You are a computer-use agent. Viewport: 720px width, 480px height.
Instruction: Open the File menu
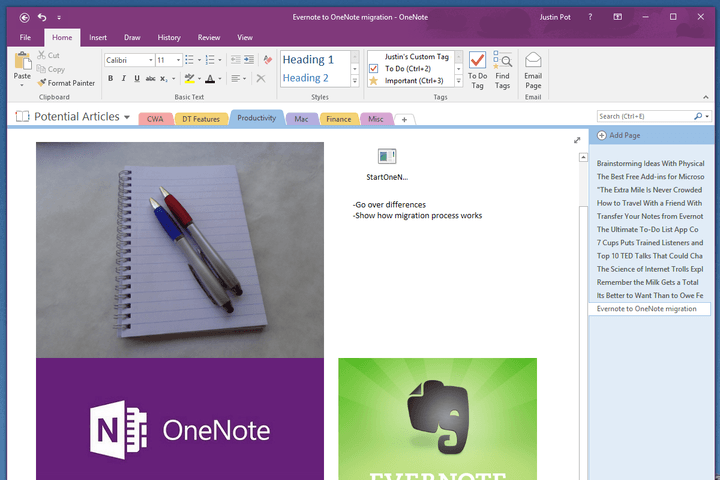pos(25,38)
